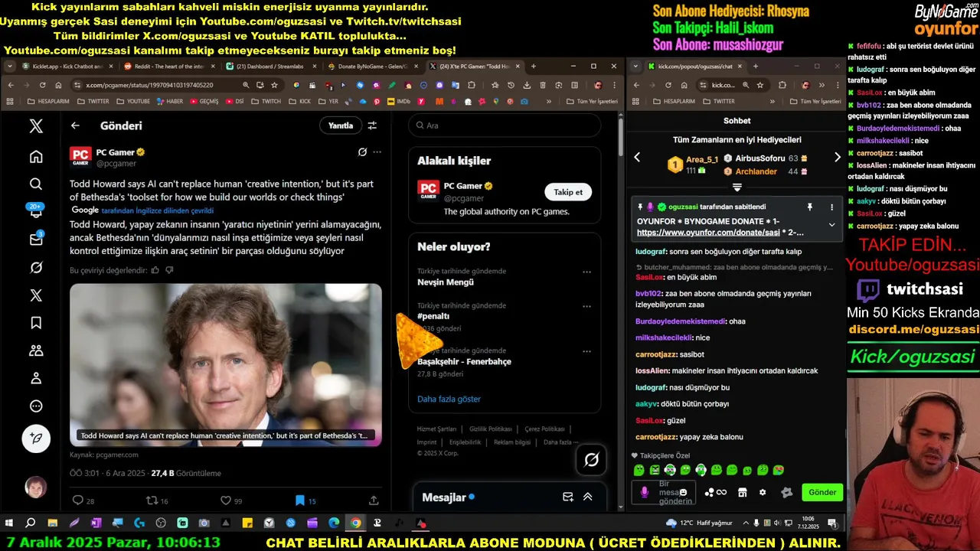Open the KICK bookmarks folder

(299, 101)
